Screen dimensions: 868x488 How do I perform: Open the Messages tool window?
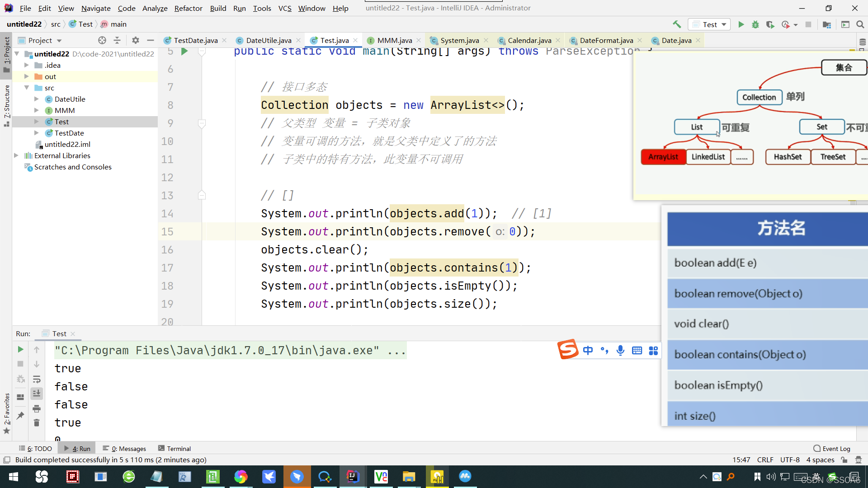tap(124, 448)
